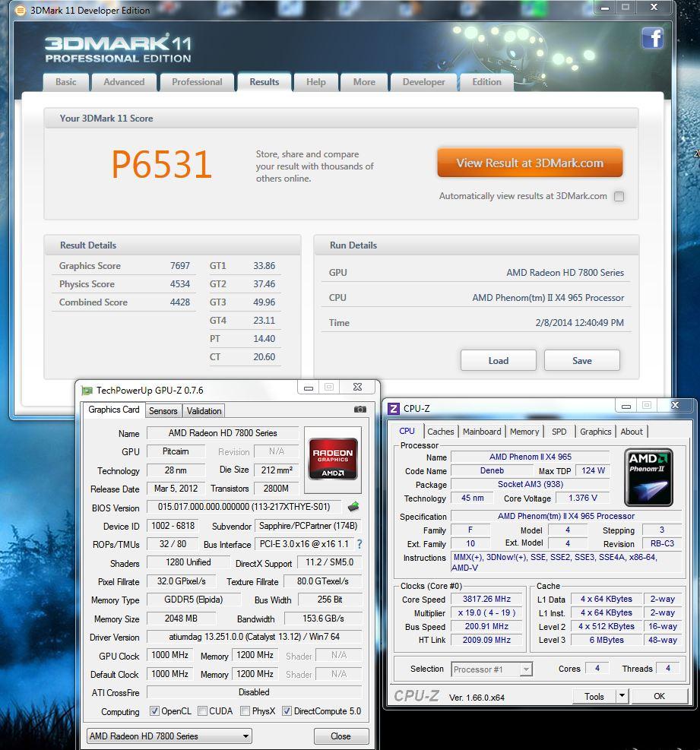The height and width of the screenshot is (750, 700).
Task: Click the Subvendor Sapphire/PCPartner field
Action: point(308,526)
